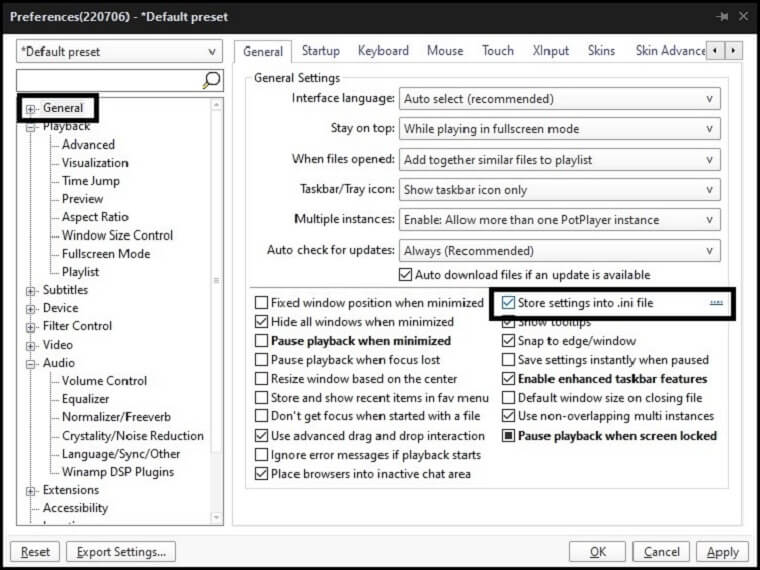Image resolution: width=760 pixels, height=570 pixels.
Task: Open Interface language dropdown
Action: tap(559, 99)
